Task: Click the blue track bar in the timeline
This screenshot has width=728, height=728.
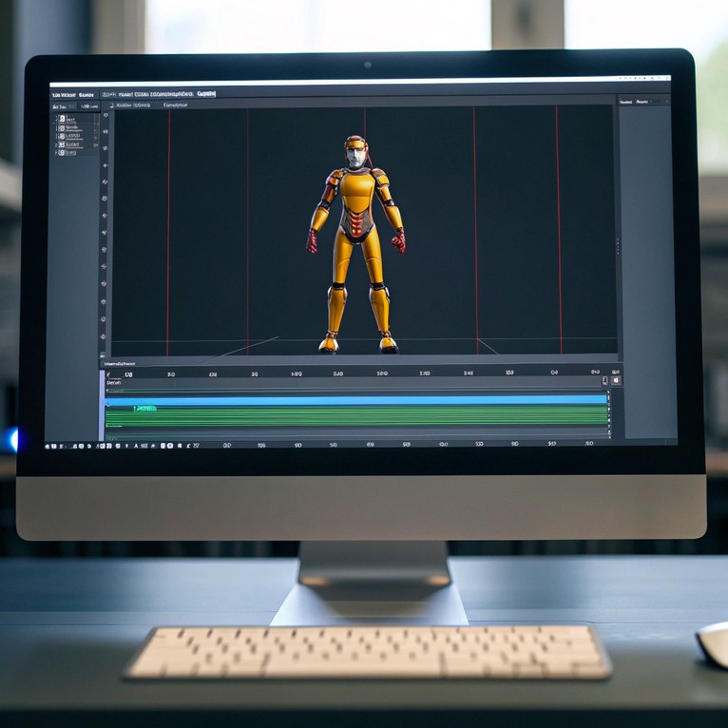Action: point(356,400)
